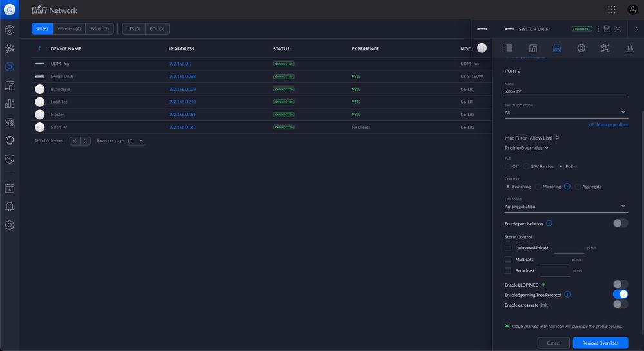This screenshot has height=351, width=644.
Task: Open the user account profile icon
Action: [x=632, y=10]
